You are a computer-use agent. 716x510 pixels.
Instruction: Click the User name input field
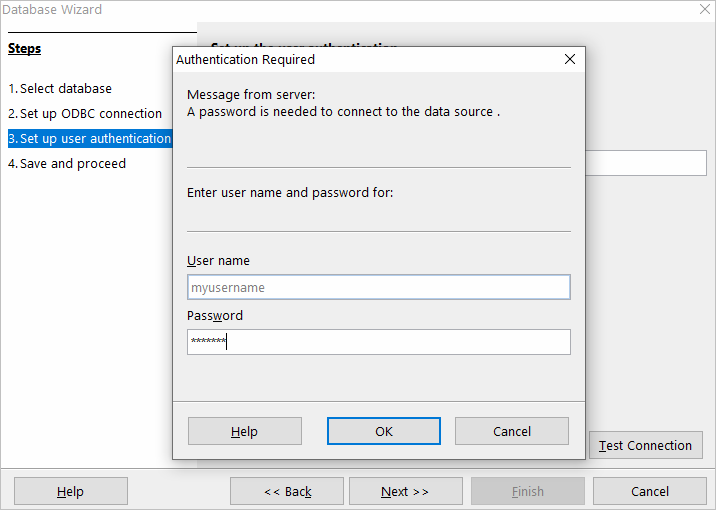pyautogui.click(x=378, y=287)
